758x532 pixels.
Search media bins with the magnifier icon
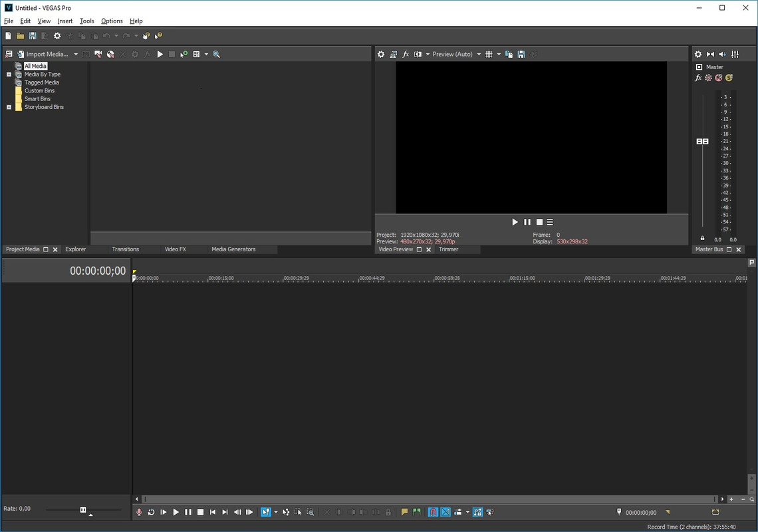tap(217, 54)
